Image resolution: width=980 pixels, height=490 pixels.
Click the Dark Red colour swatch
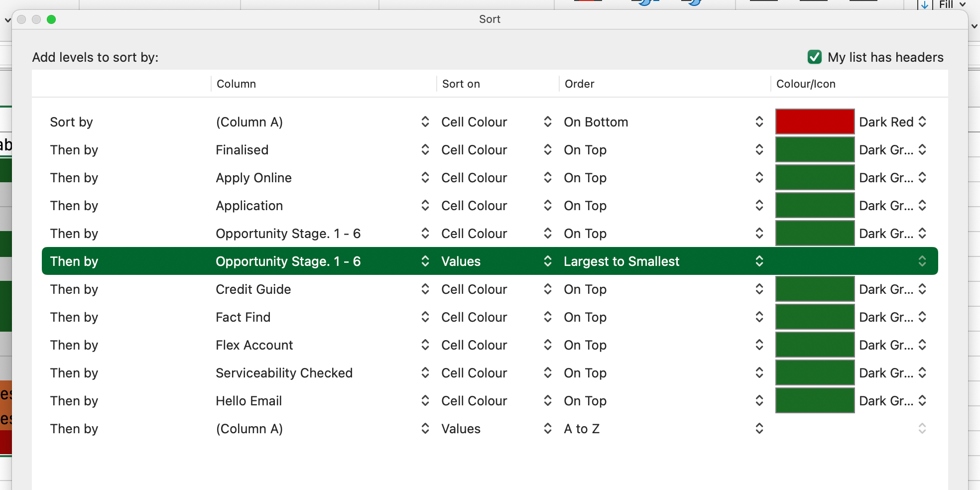(815, 122)
